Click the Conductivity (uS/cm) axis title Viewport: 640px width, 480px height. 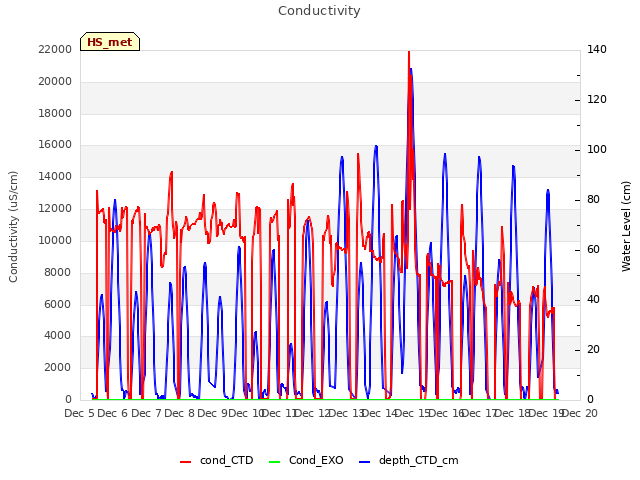pos(13,227)
